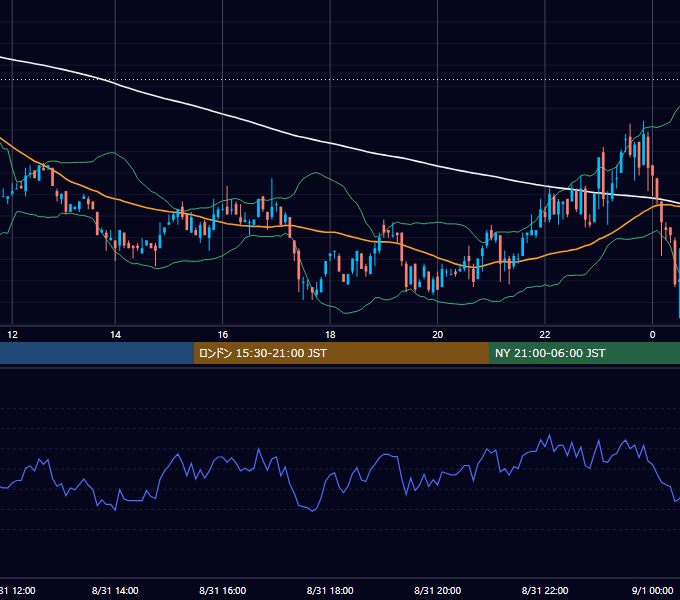Click the 18 hour axis label
680x600 pixels.
pos(330,335)
